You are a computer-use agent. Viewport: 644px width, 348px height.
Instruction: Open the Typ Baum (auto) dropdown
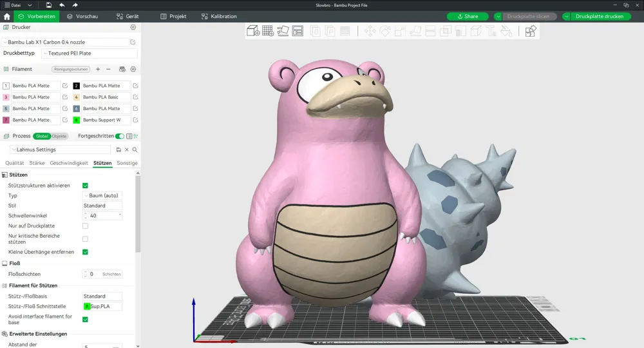[102, 195]
